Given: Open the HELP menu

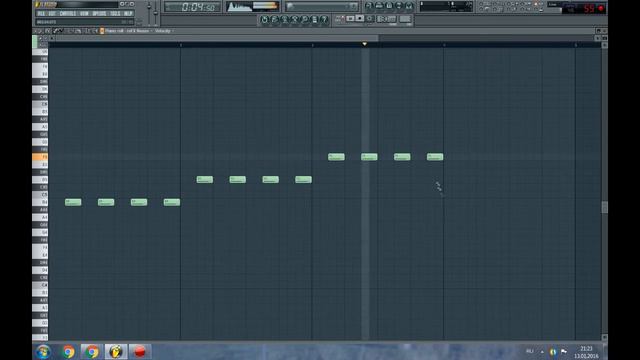Looking at the screenshot, I should coord(128,13).
